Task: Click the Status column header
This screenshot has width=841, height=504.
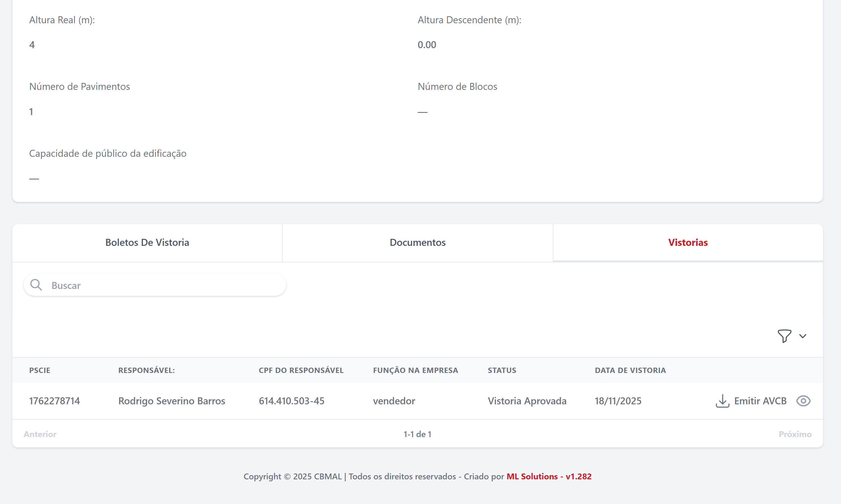Action: pyautogui.click(x=502, y=370)
